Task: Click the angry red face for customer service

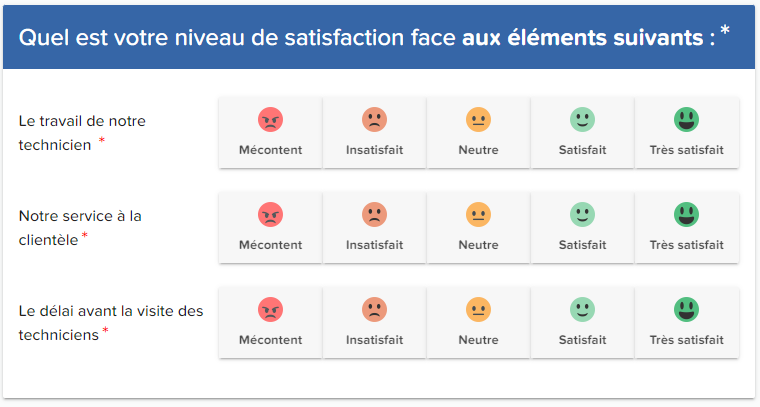Action: click(270, 214)
